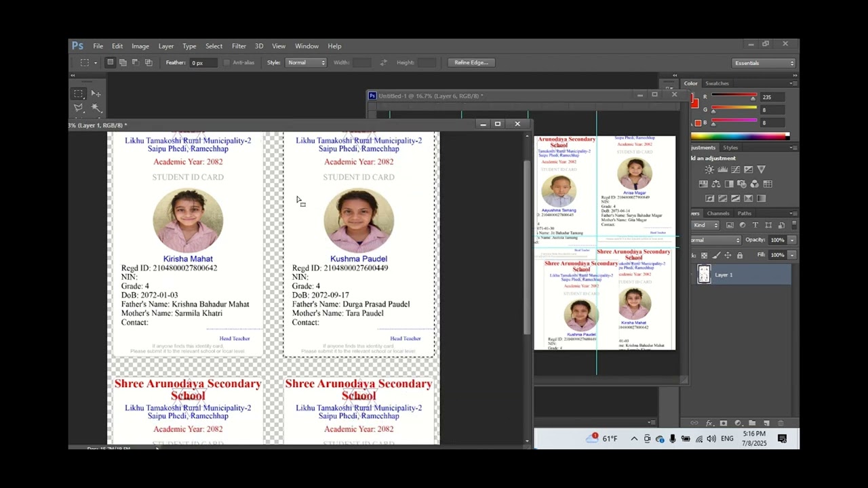Choose Subtract from selection mode icon
The width and height of the screenshot is (868, 488).
click(x=135, y=62)
